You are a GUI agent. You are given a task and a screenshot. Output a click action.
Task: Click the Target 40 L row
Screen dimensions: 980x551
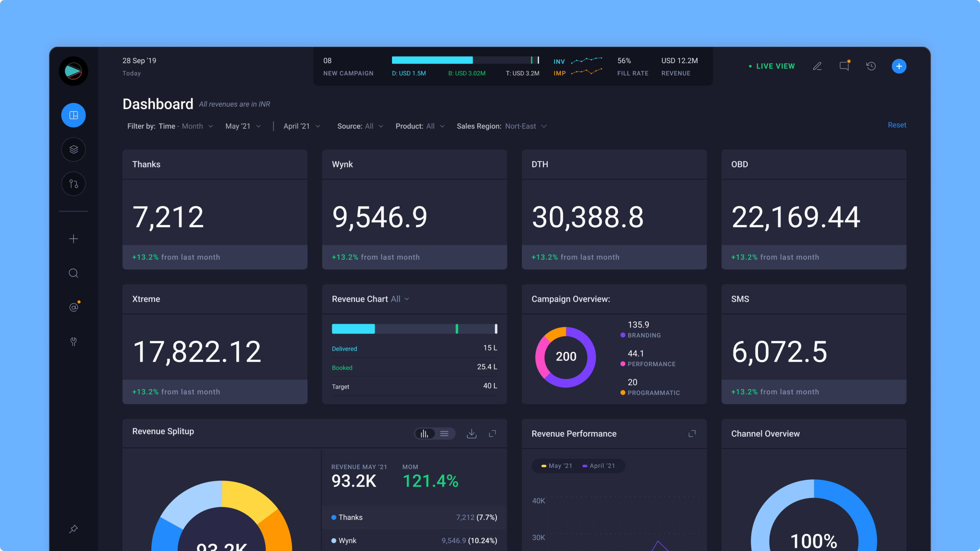click(x=415, y=386)
